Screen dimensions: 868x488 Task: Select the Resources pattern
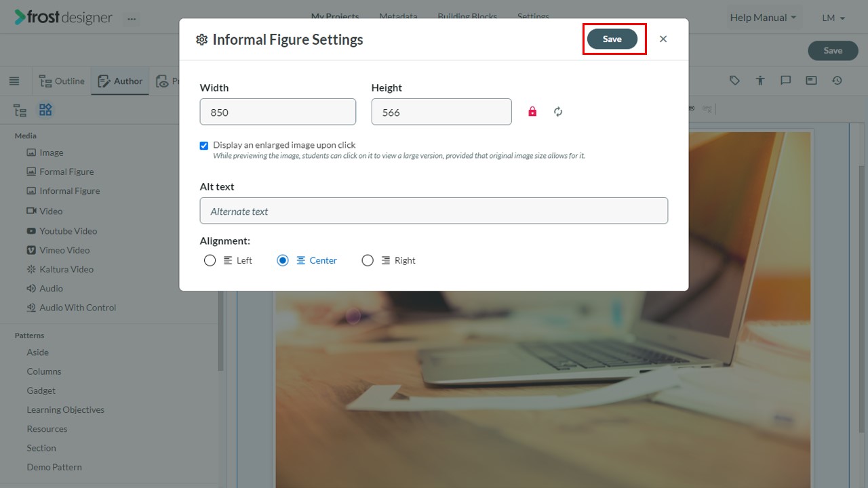(x=47, y=429)
